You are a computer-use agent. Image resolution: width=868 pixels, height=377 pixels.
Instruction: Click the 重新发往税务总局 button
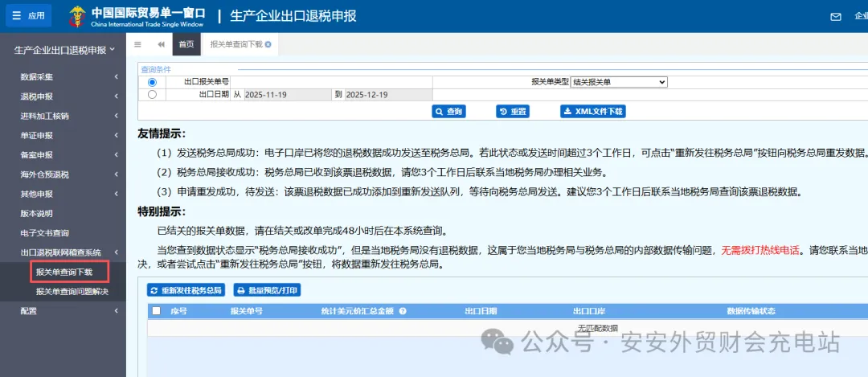pos(186,290)
